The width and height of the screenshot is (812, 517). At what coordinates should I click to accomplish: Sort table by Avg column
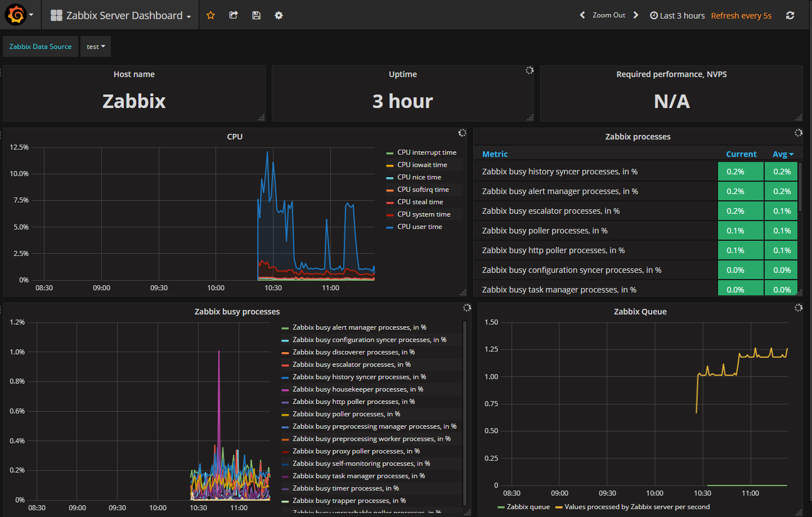click(782, 154)
